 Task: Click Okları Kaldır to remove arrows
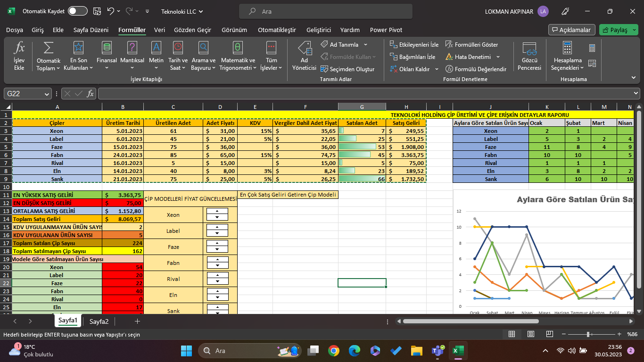tap(410, 69)
